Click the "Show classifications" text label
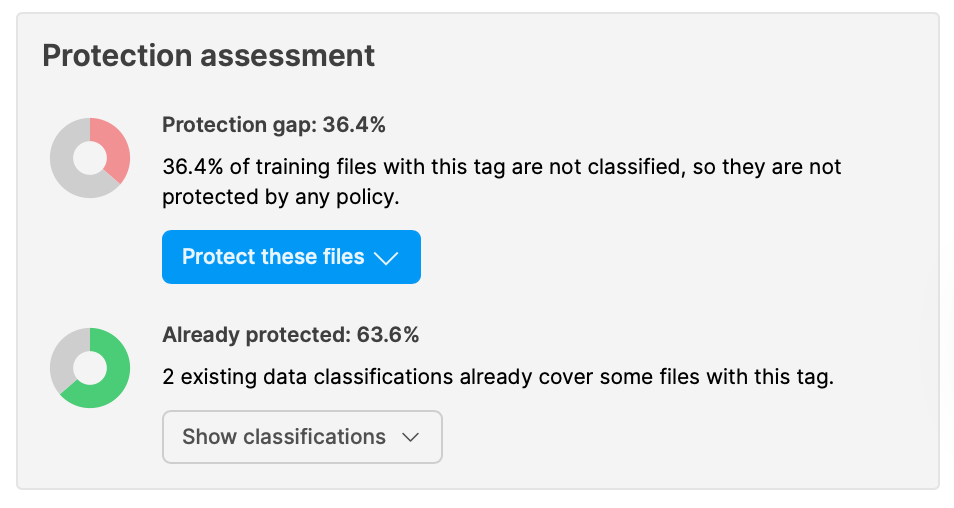Screen dimensions: 954x508 point(284,437)
